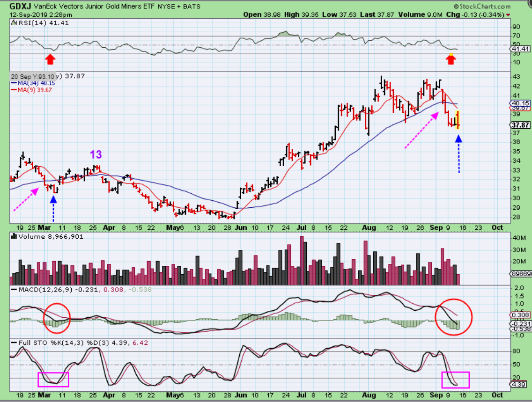Click the red down-triangle change indicator
Screen dimensions: 532x402
tap(508, 15)
